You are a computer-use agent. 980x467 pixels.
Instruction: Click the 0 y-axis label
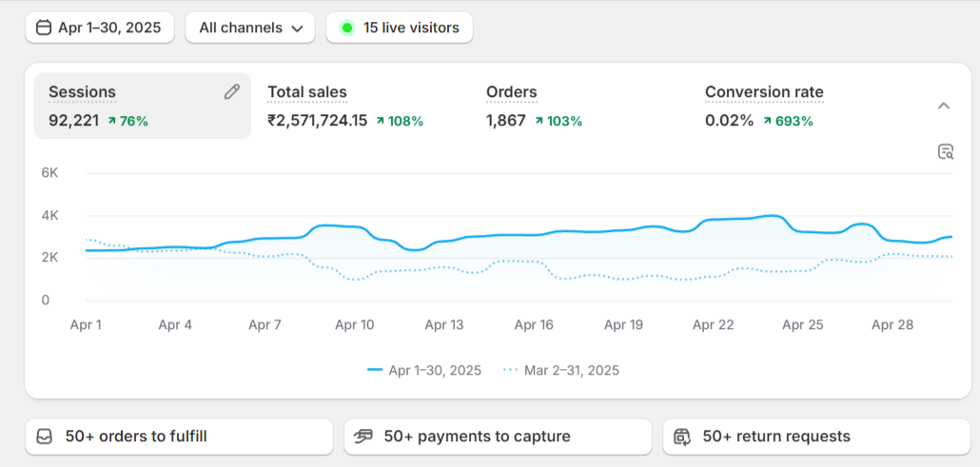tap(45, 301)
